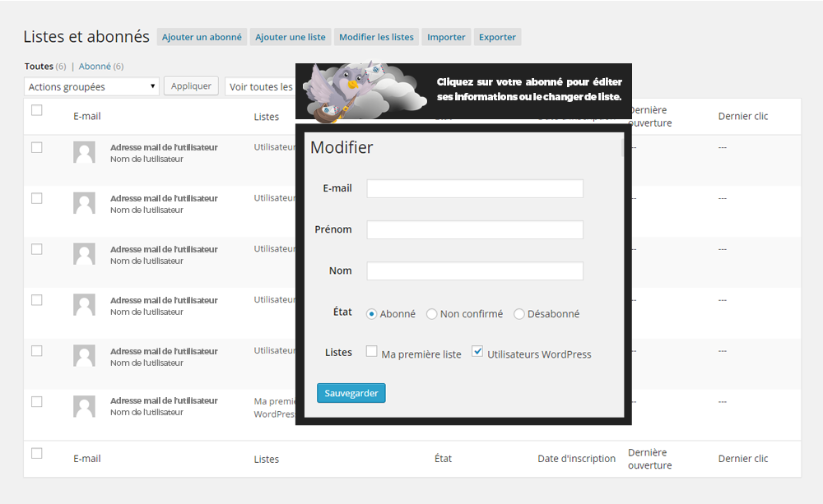Click État column in table footer
This screenshot has height=504, width=823.
443,459
